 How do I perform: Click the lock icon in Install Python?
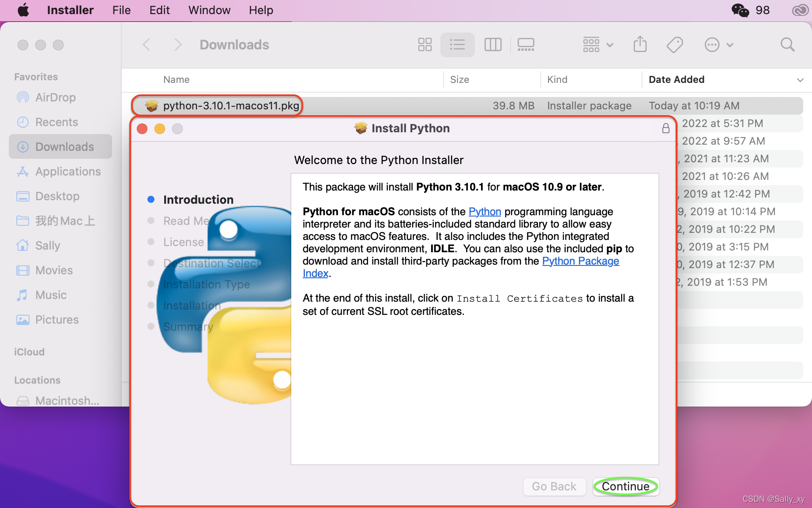coord(666,128)
